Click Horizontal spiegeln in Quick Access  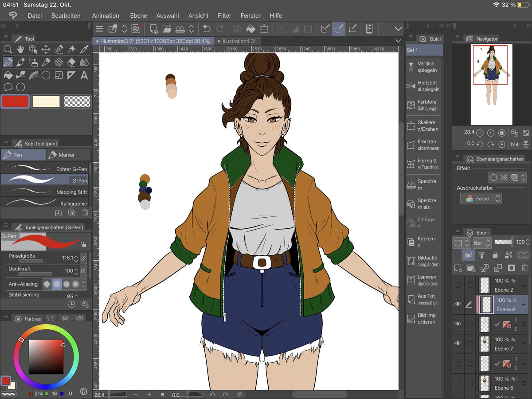coord(424,86)
